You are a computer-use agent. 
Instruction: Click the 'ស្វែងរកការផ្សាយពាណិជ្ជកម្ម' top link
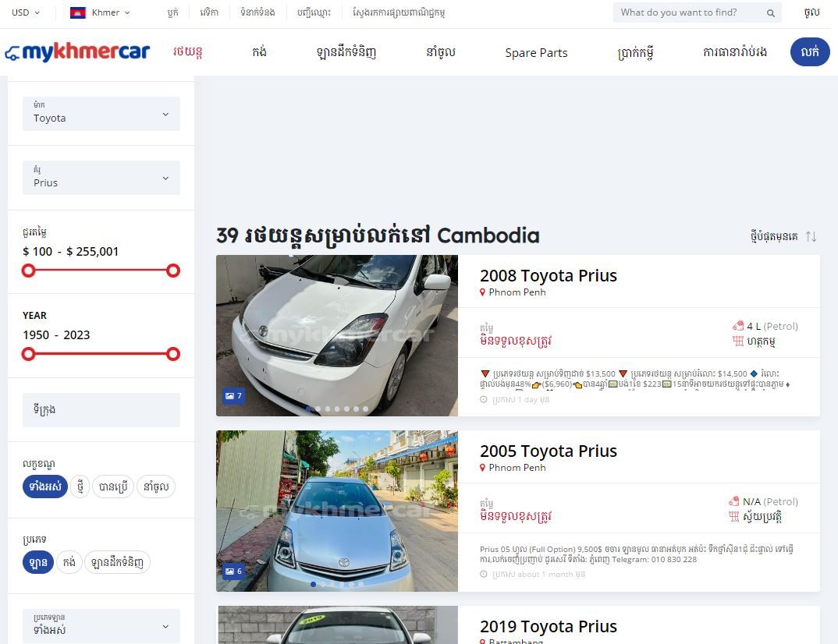(399, 12)
